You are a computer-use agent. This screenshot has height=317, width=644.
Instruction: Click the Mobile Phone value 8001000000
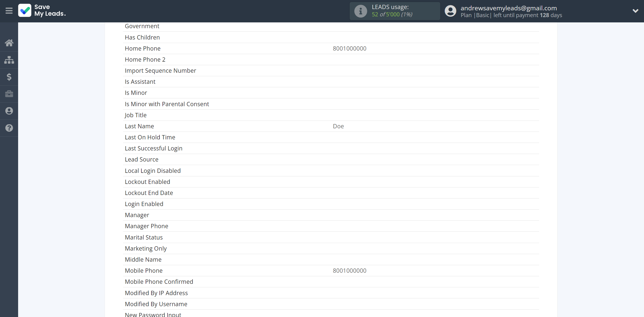pos(349,270)
